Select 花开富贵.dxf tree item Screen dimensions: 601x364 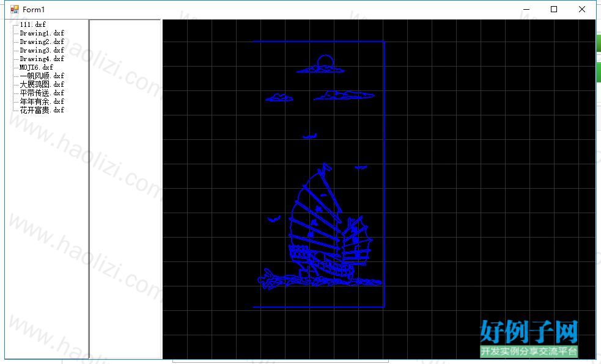tap(42, 110)
